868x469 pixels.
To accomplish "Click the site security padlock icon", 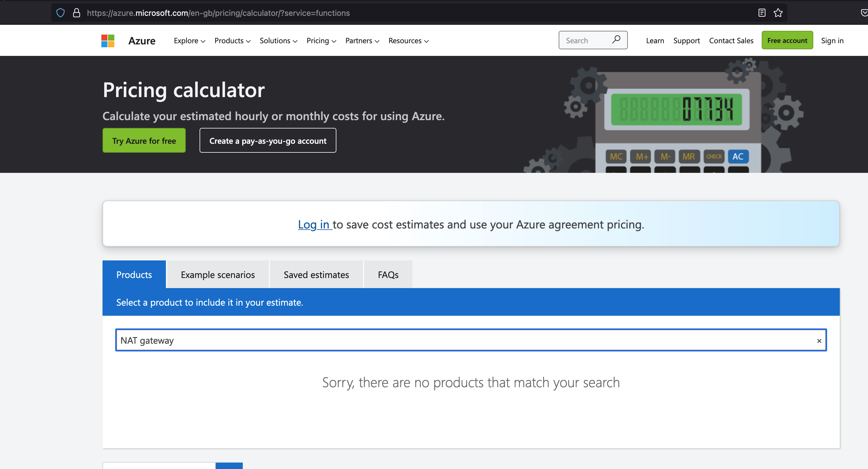I will pyautogui.click(x=77, y=13).
